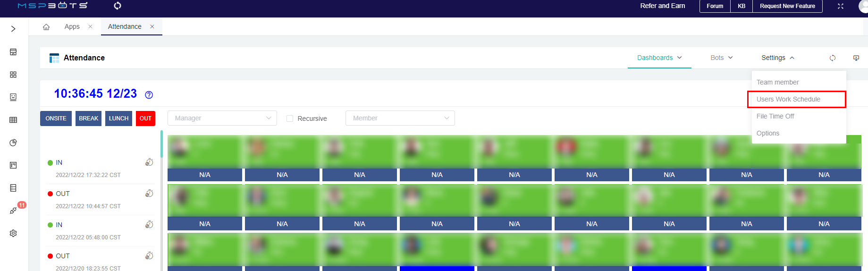Open the Manager dropdown

point(222,118)
